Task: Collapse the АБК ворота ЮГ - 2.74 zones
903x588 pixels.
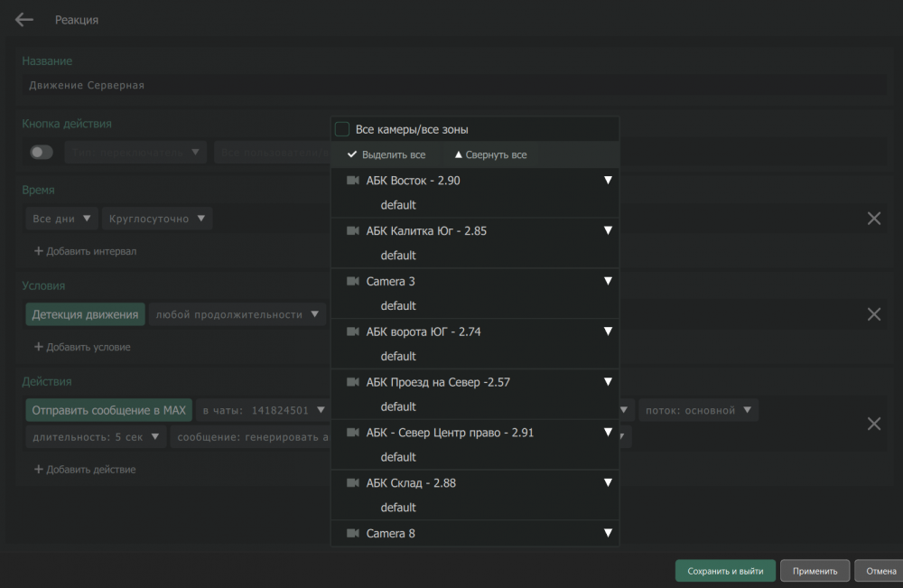Action: 608,331
